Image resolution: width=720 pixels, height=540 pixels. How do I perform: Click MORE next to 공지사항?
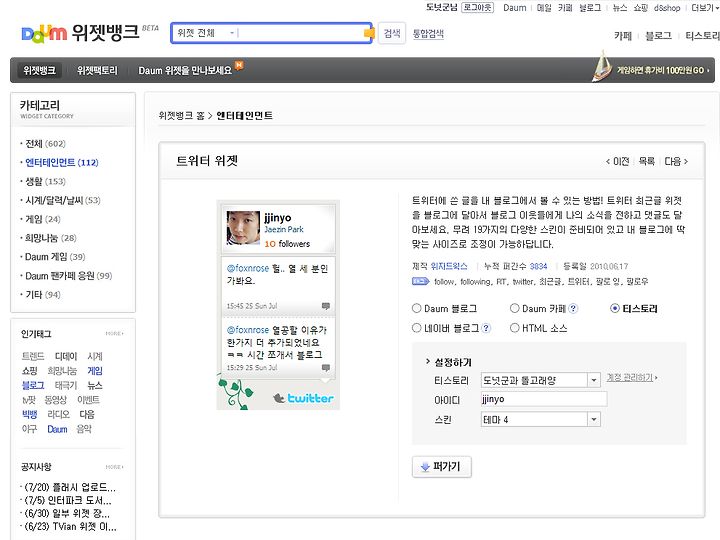tap(114, 467)
